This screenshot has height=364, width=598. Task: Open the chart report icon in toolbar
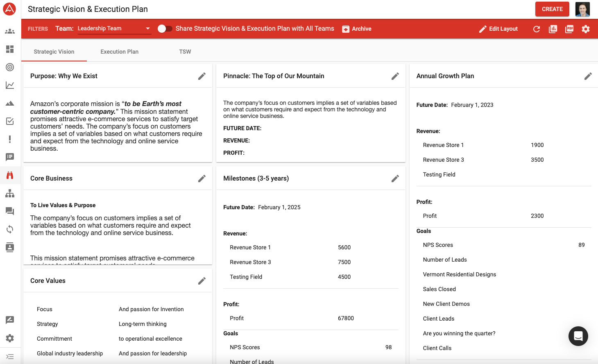coord(553,29)
